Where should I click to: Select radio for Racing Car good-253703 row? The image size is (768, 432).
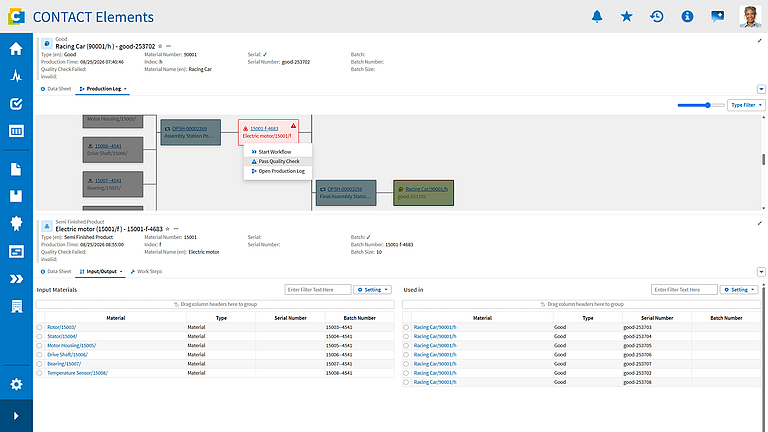(406, 327)
